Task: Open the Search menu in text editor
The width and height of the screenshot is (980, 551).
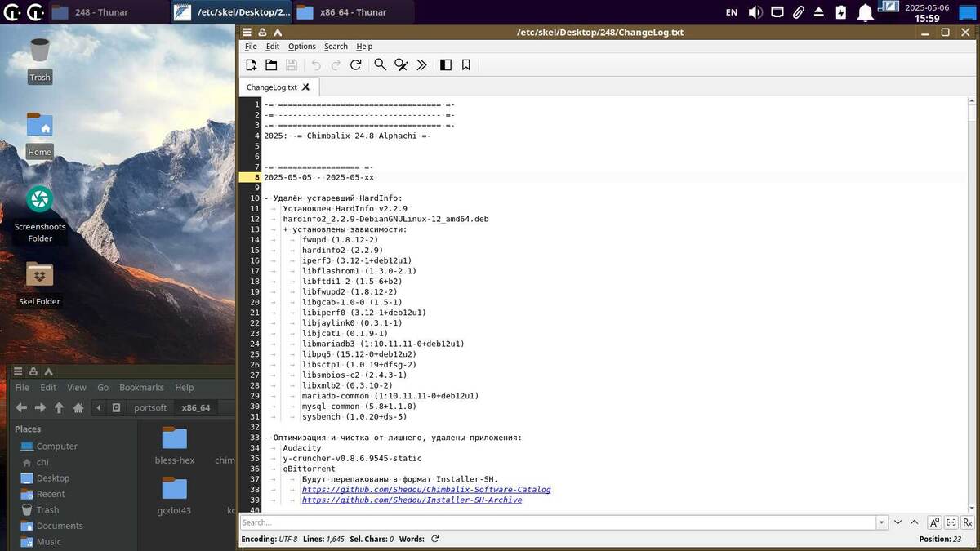Action: click(336, 47)
